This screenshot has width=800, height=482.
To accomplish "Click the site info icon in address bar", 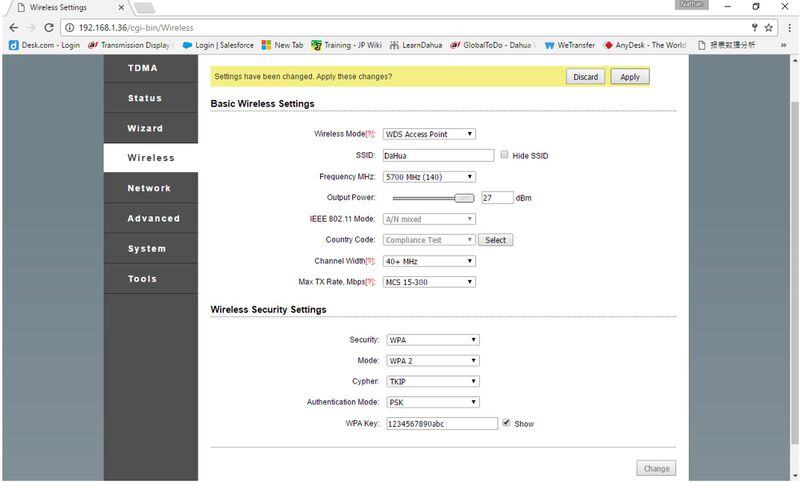I will tap(69, 28).
